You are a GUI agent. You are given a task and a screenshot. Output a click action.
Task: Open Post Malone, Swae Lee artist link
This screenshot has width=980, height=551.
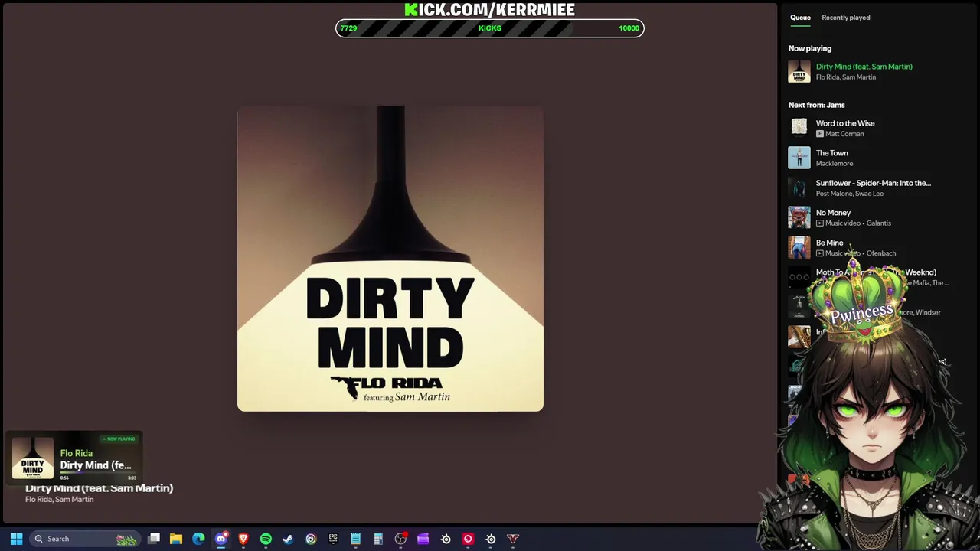[x=850, y=194]
